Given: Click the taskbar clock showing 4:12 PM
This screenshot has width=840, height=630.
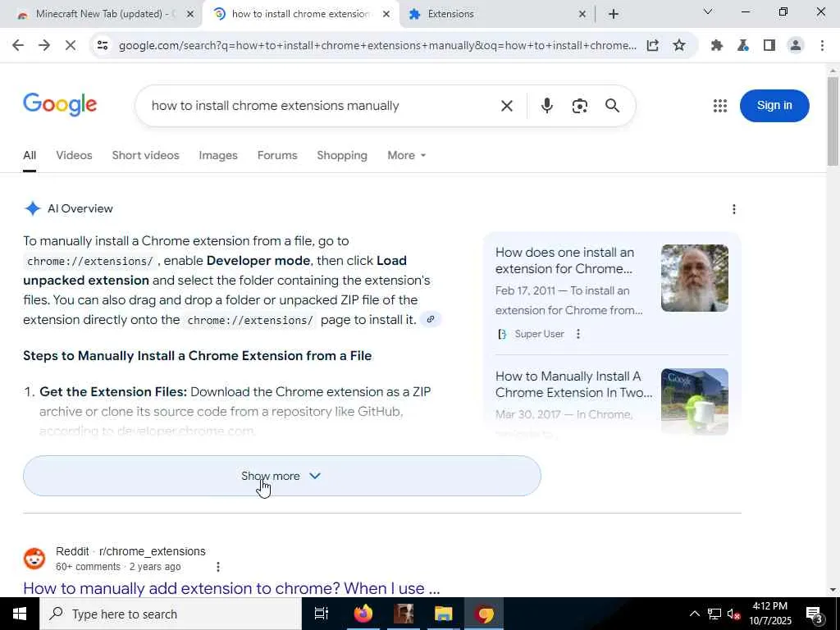Looking at the screenshot, I should point(769,614).
